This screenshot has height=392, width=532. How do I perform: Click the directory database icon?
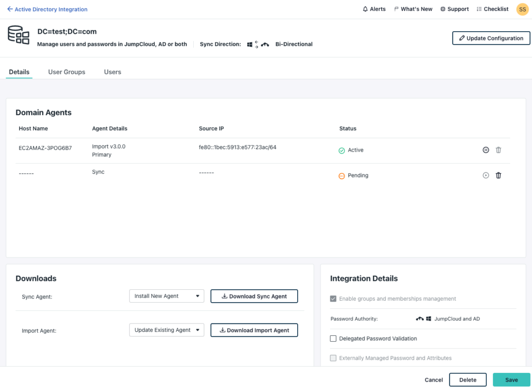point(18,35)
